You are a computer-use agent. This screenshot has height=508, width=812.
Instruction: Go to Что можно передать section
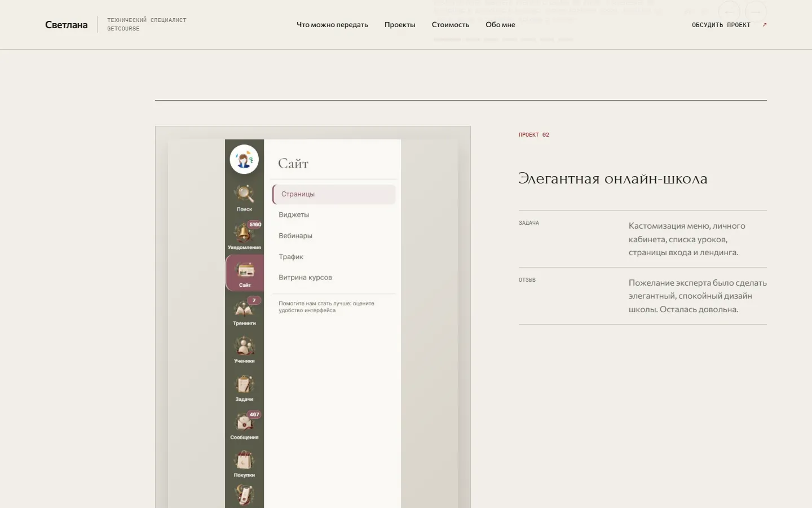pos(332,25)
